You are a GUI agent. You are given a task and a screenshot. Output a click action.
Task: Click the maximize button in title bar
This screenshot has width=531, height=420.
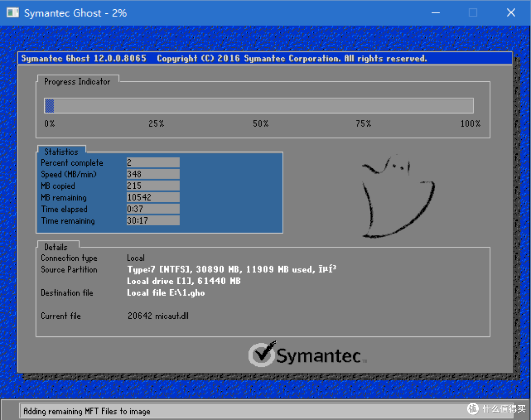pos(473,13)
